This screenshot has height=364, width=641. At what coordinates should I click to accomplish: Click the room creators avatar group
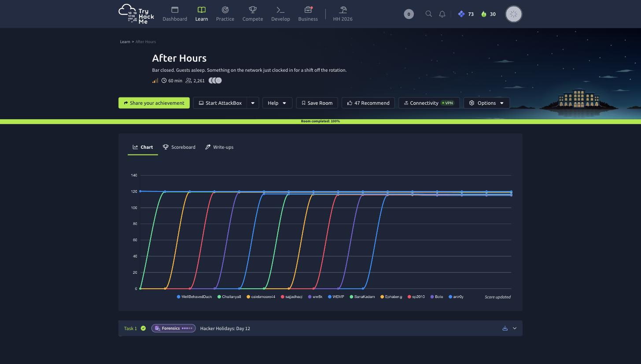(215, 81)
